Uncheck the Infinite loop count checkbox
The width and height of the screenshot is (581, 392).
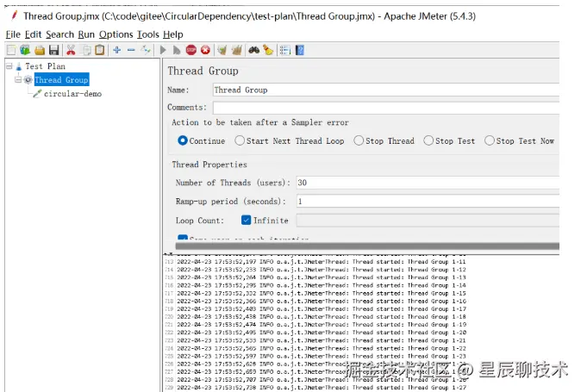[x=246, y=221]
